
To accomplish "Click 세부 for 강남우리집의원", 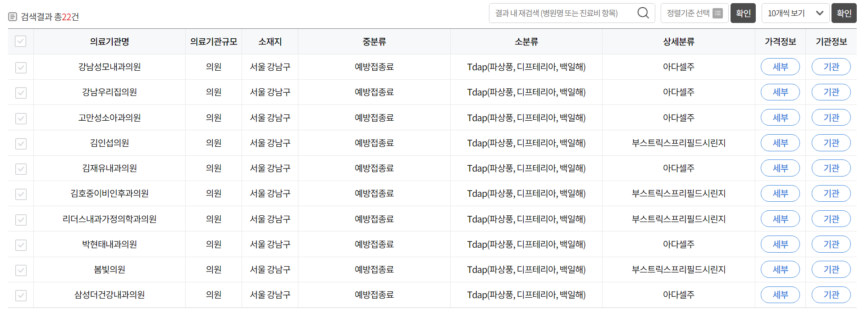I will pyautogui.click(x=780, y=92).
